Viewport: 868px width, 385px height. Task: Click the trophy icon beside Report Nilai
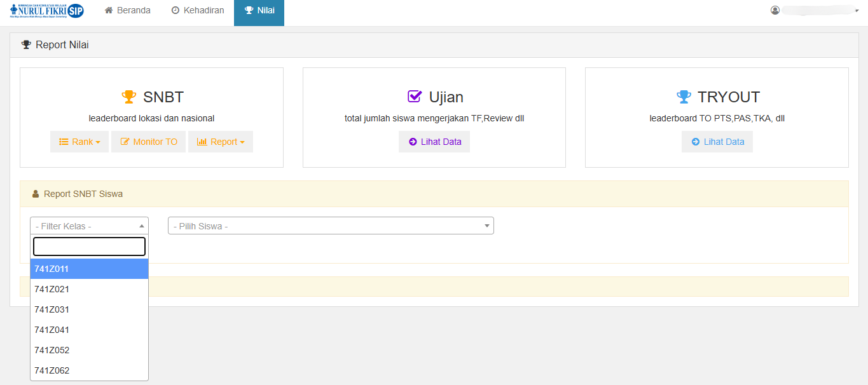pos(26,45)
